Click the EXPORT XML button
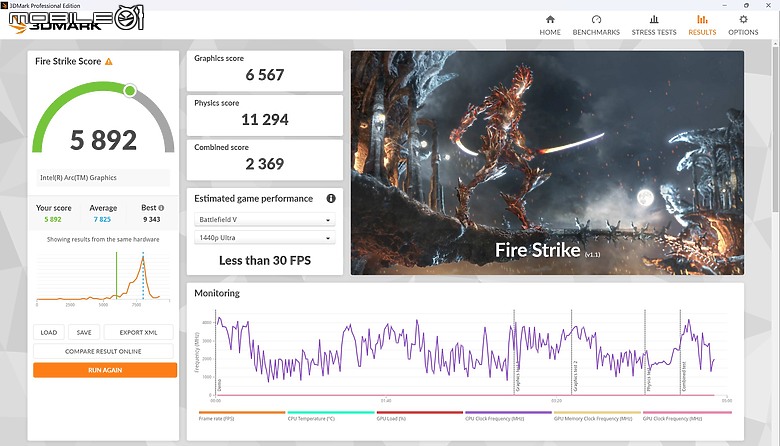 138,332
